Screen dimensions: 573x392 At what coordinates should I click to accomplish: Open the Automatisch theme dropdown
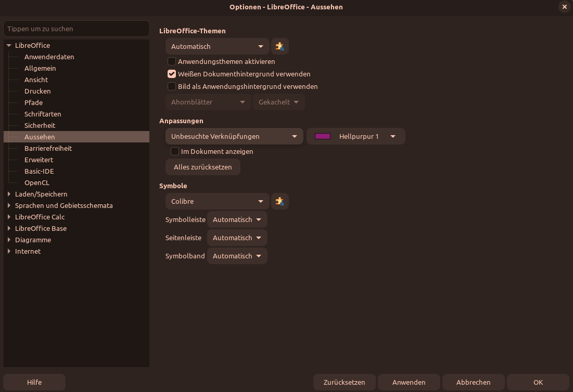(x=217, y=46)
